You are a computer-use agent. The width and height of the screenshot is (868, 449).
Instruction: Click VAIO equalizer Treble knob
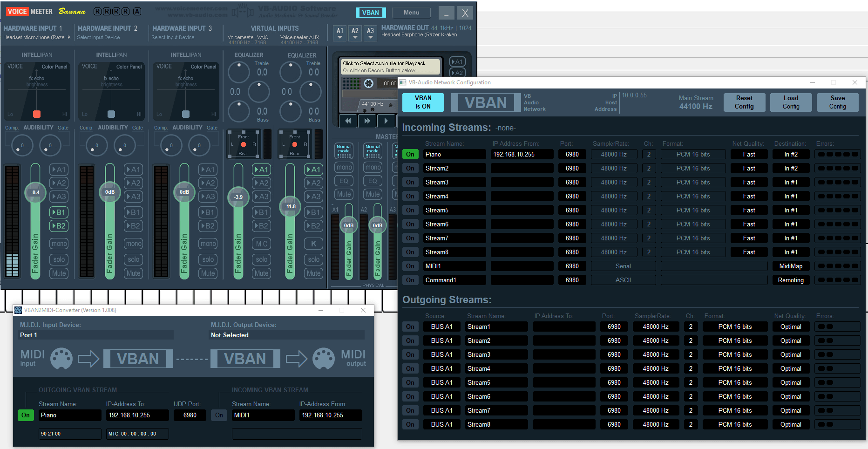239,72
